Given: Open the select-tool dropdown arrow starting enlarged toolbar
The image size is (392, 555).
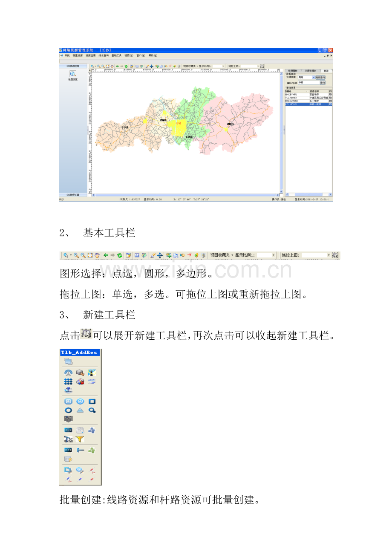Looking at the screenshot, I should pyautogui.click(x=71, y=255).
